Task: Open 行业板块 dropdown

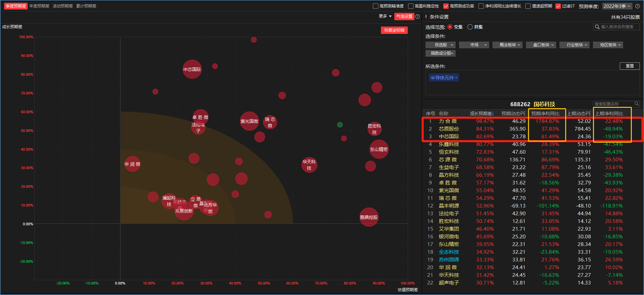Action: click(x=574, y=45)
